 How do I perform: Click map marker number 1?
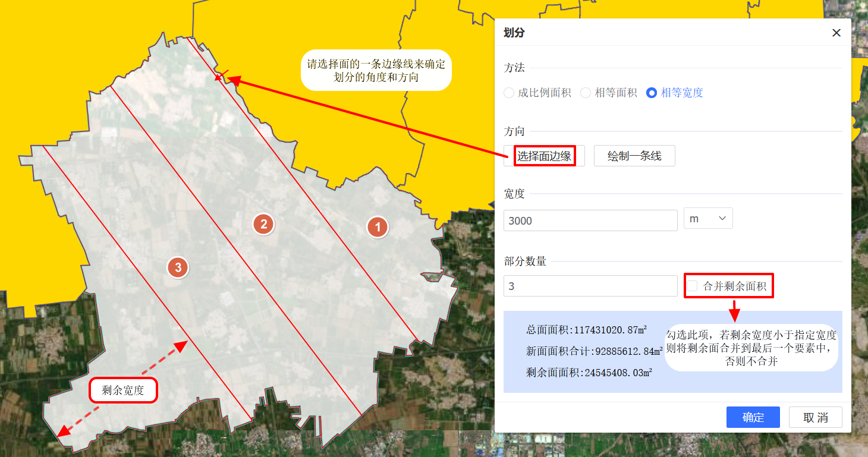(x=377, y=227)
